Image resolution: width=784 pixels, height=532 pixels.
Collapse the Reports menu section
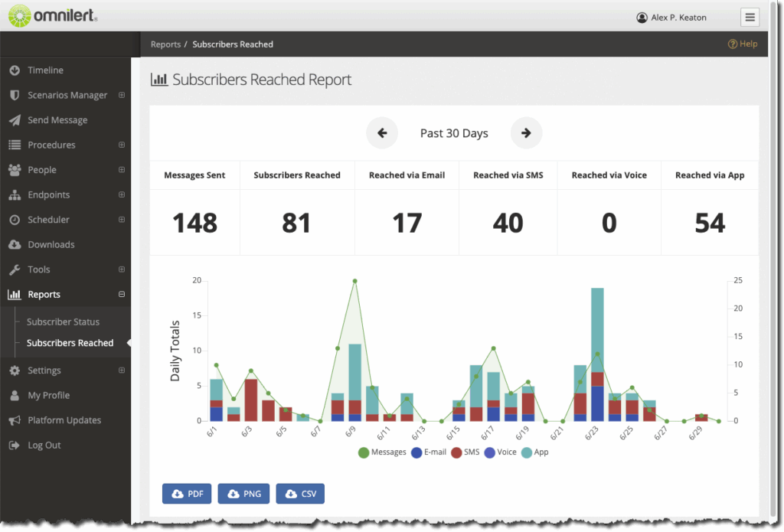click(122, 295)
